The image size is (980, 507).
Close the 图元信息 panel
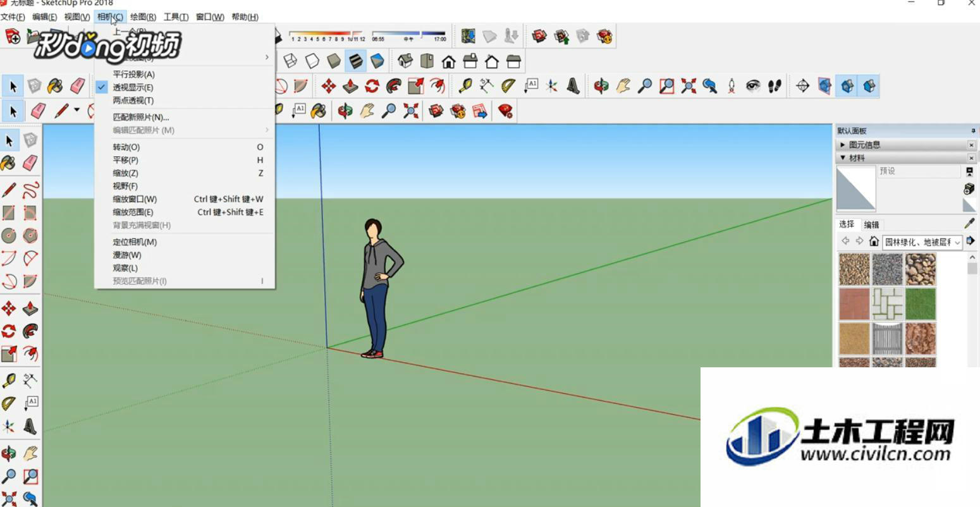point(972,145)
